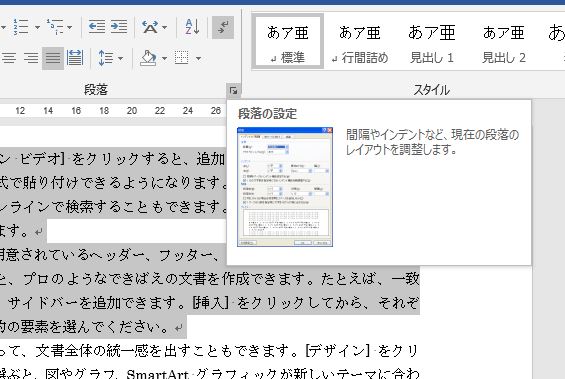Screen dimensions: 565x379
Task: Decrease the paragraph indent
Action: [97, 27]
